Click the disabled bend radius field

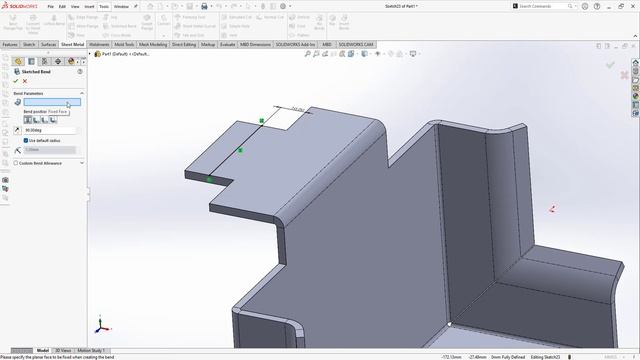50,150
